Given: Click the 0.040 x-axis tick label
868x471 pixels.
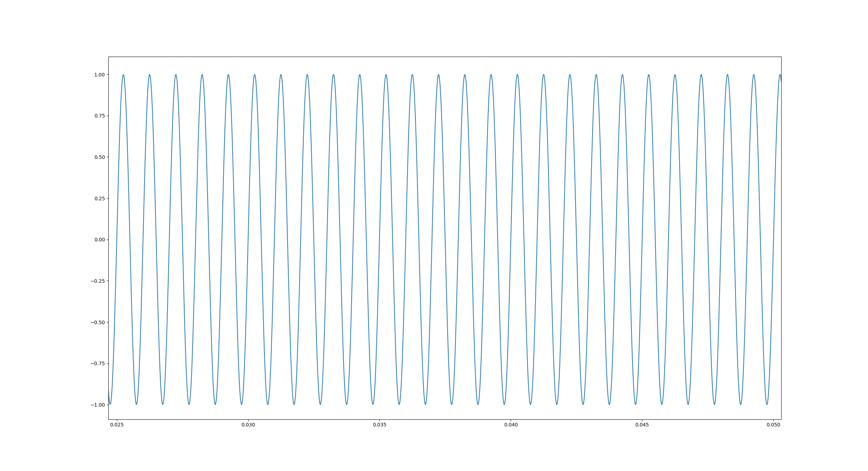Looking at the screenshot, I should click(511, 425).
